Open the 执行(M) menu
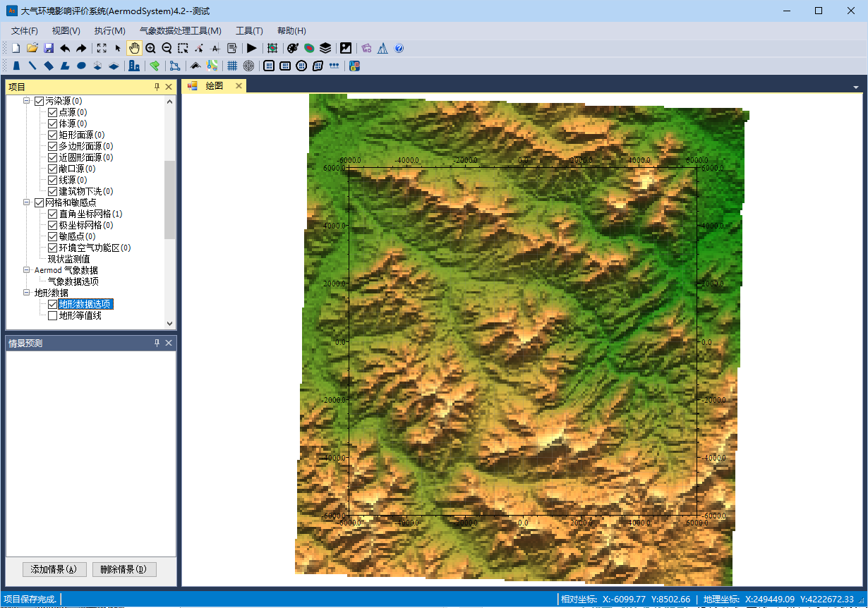This screenshot has height=608, width=868. pyautogui.click(x=109, y=30)
